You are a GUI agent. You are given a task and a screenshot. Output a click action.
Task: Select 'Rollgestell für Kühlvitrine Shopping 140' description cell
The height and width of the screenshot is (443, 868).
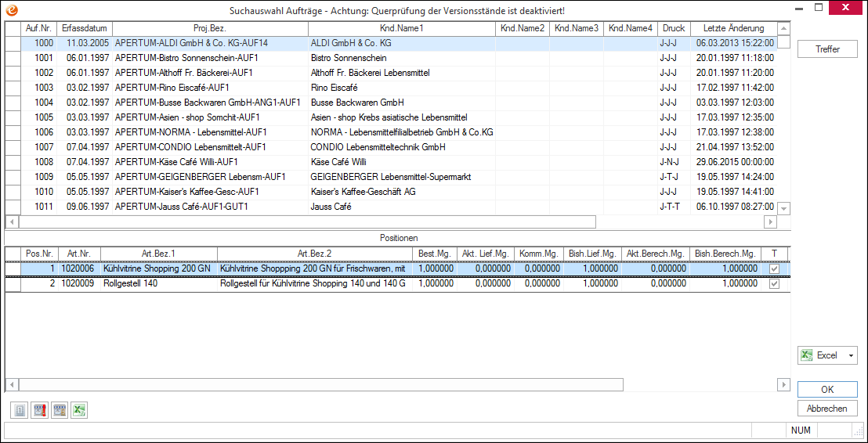pyautogui.click(x=314, y=283)
